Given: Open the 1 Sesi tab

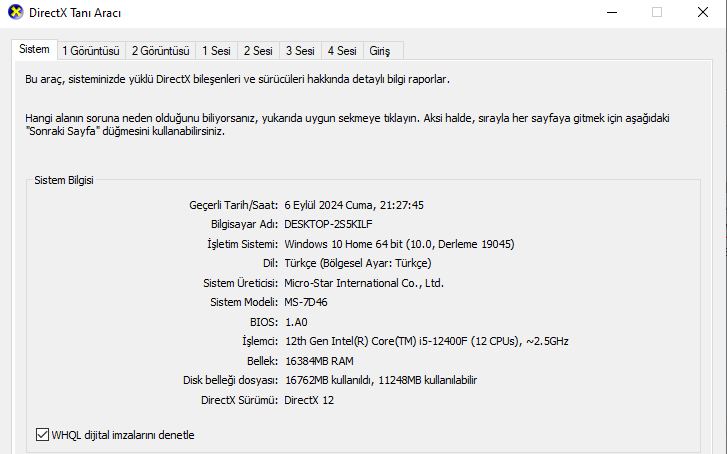Looking at the screenshot, I should [x=216, y=51].
